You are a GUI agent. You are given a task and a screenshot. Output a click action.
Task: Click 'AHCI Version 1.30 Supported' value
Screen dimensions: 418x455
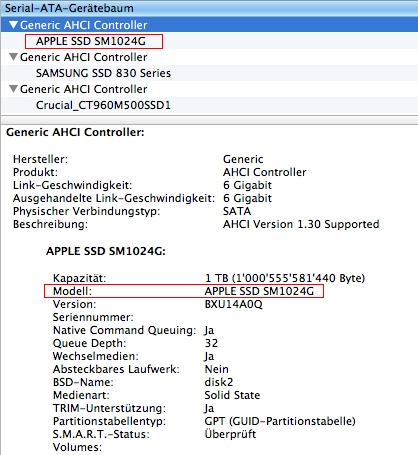(301, 224)
